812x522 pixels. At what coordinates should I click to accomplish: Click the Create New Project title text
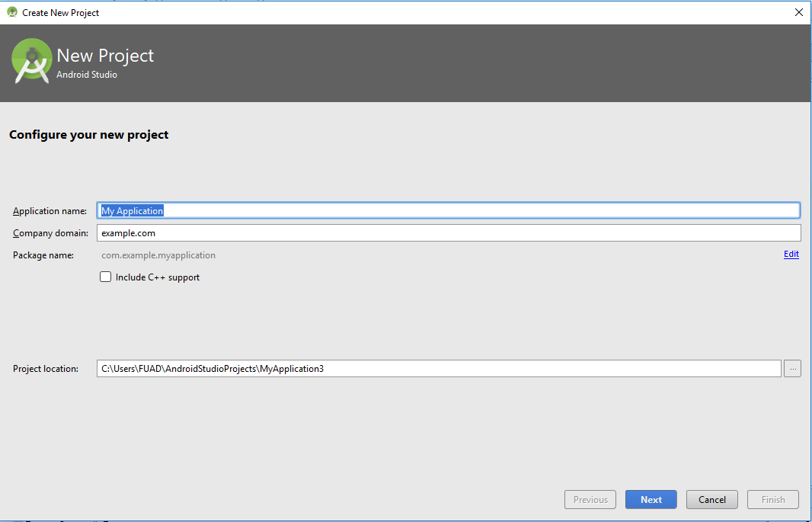pos(61,12)
